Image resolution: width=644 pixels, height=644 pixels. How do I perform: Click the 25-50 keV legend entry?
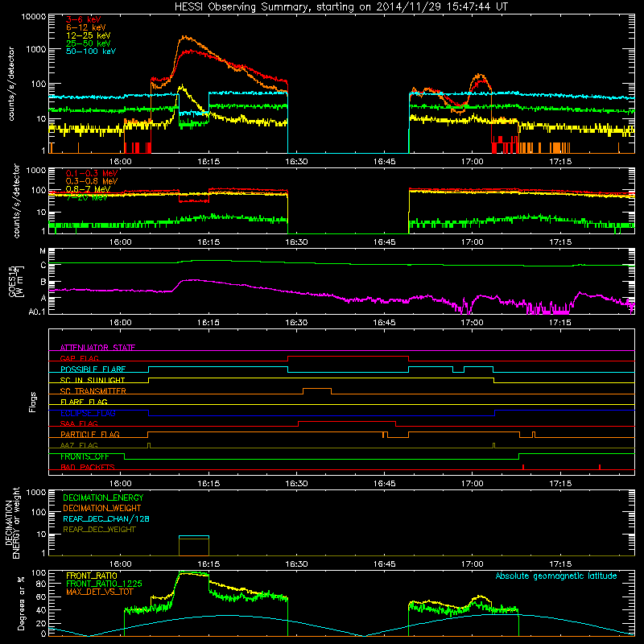(x=89, y=43)
